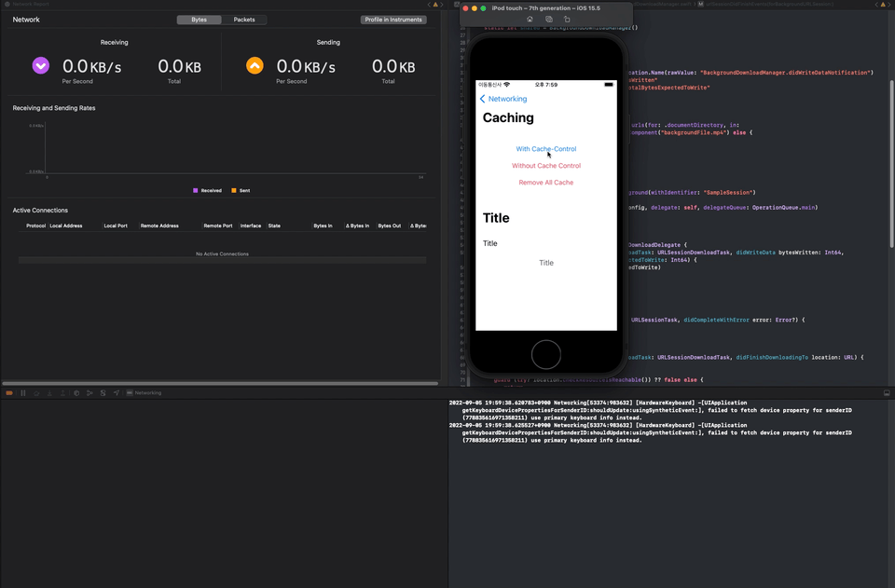Click the 'No Active Connections' message
This screenshot has width=895, height=588.
222,253
